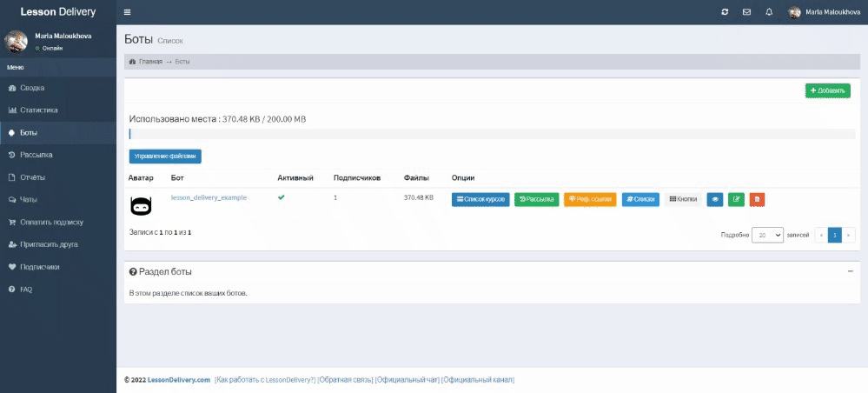This screenshot has height=393, width=868.
Task: Open the Официальный чат footer link
Action: click(x=407, y=380)
